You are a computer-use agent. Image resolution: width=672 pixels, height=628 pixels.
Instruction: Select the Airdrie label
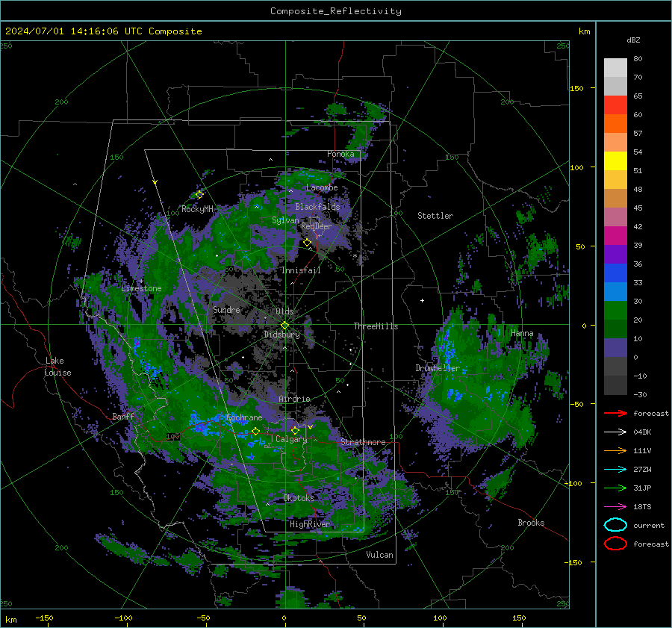coord(294,399)
